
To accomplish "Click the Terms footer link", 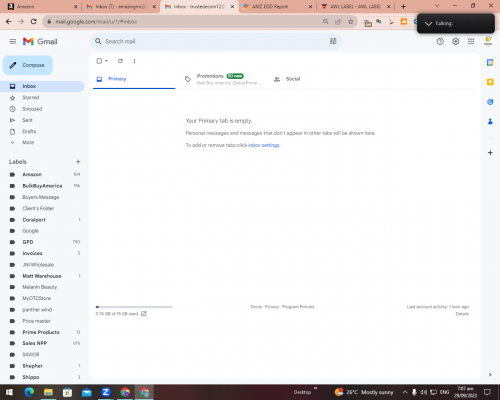I will pos(256,307).
